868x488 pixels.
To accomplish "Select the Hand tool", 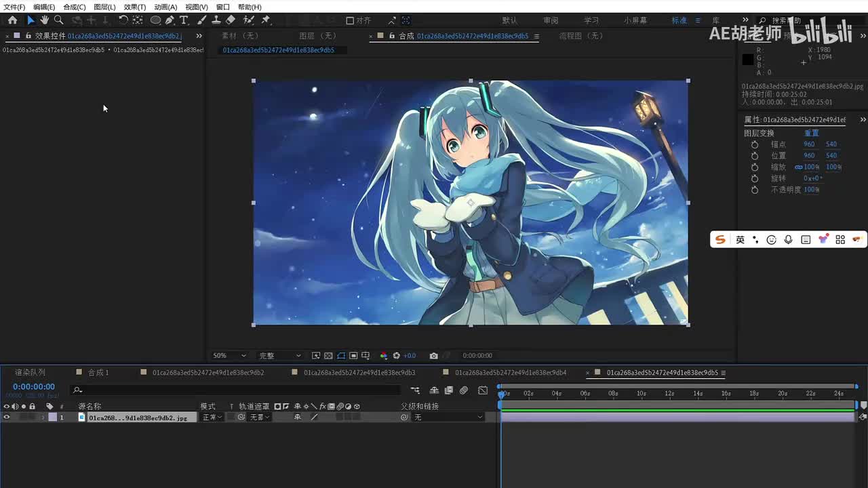I will pos(45,20).
